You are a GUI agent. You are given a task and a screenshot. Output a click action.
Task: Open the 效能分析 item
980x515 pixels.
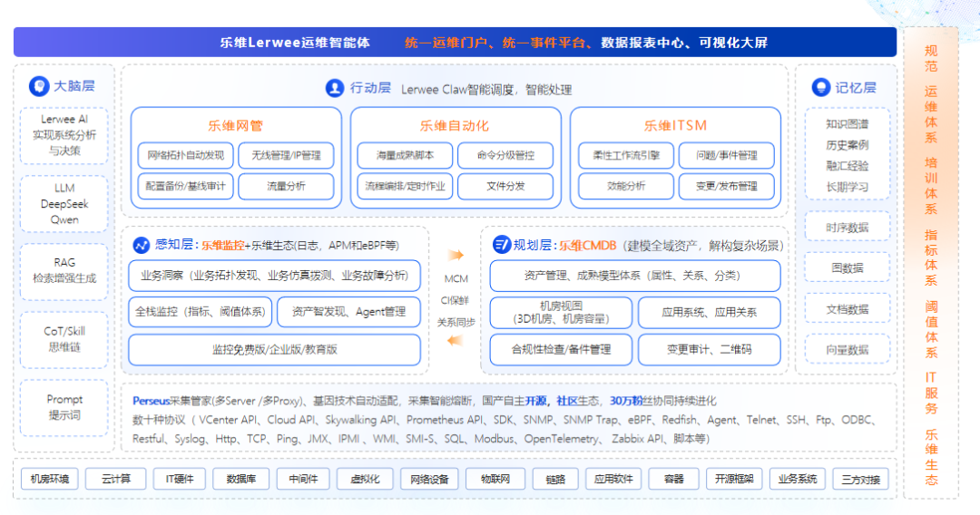[625, 186]
